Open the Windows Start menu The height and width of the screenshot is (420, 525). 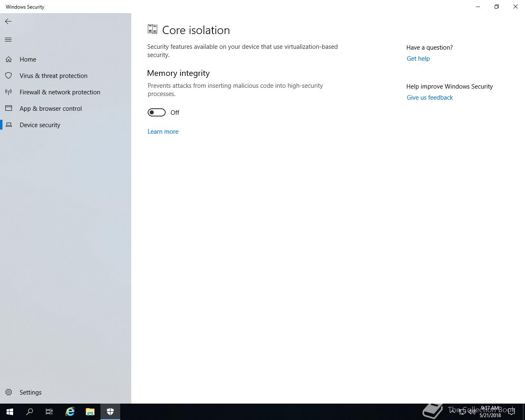pos(10,412)
